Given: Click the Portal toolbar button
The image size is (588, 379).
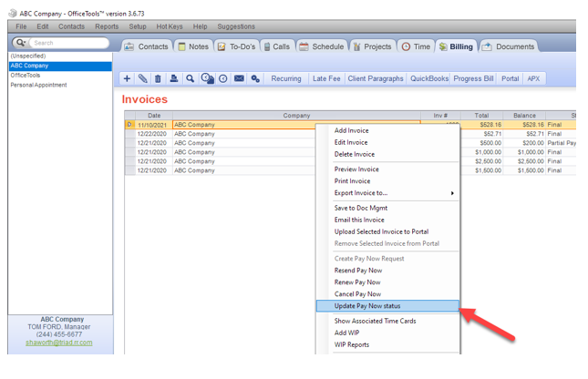Looking at the screenshot, I should coord(510,78).
